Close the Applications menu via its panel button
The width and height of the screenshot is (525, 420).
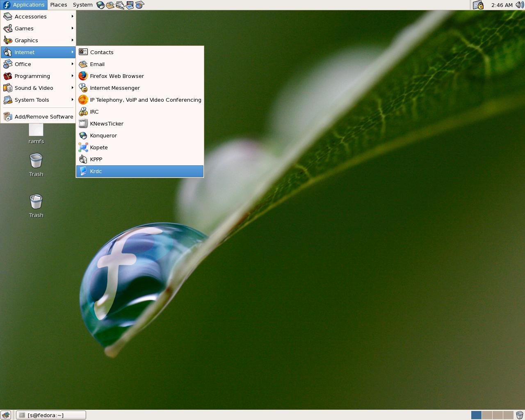tap(24, 5)
